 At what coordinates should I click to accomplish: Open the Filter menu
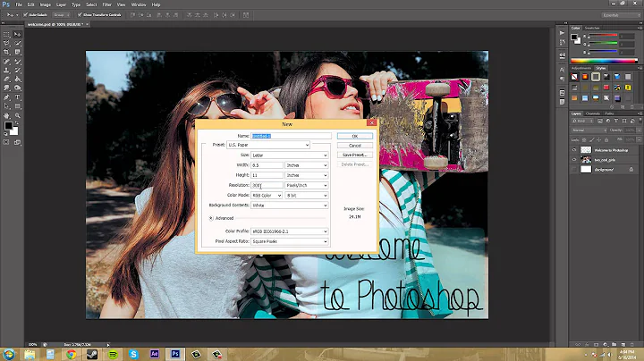click(x=106, y=4)
